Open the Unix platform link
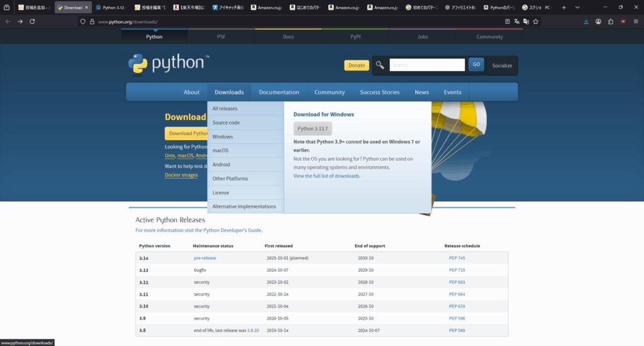This screenshot has width=644, height=346. pyautogui.click(x=170, y=156)
